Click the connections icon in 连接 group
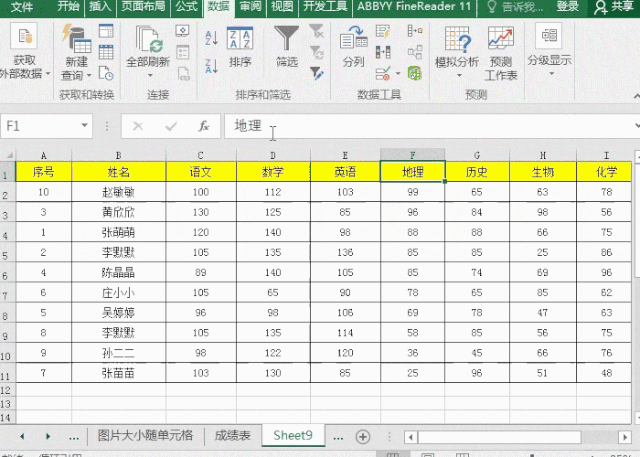640x457 pixels. point(182,31)
